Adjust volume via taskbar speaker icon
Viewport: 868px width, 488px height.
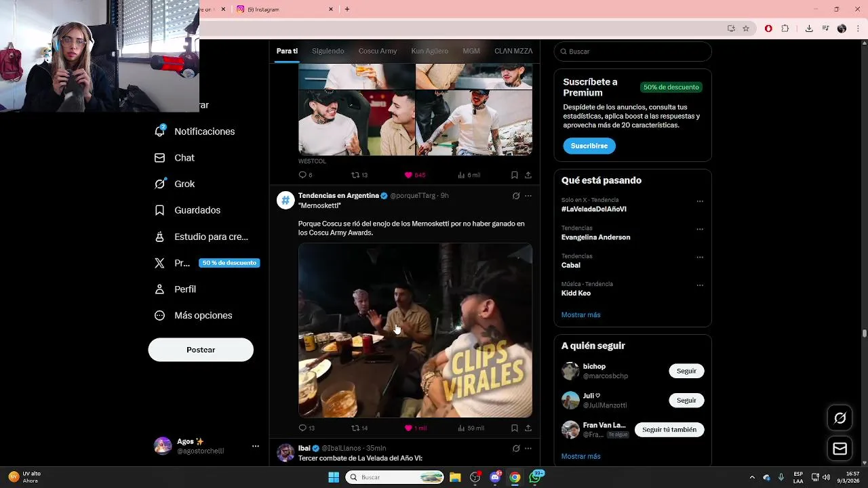[x=827, y=477]
